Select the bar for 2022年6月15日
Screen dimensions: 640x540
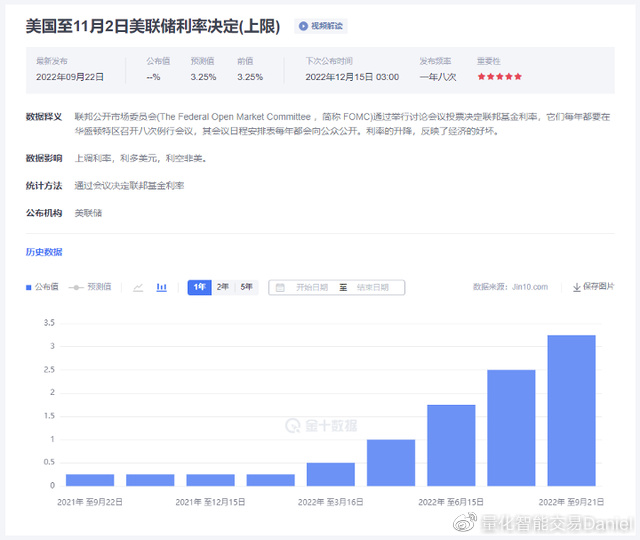451,445
